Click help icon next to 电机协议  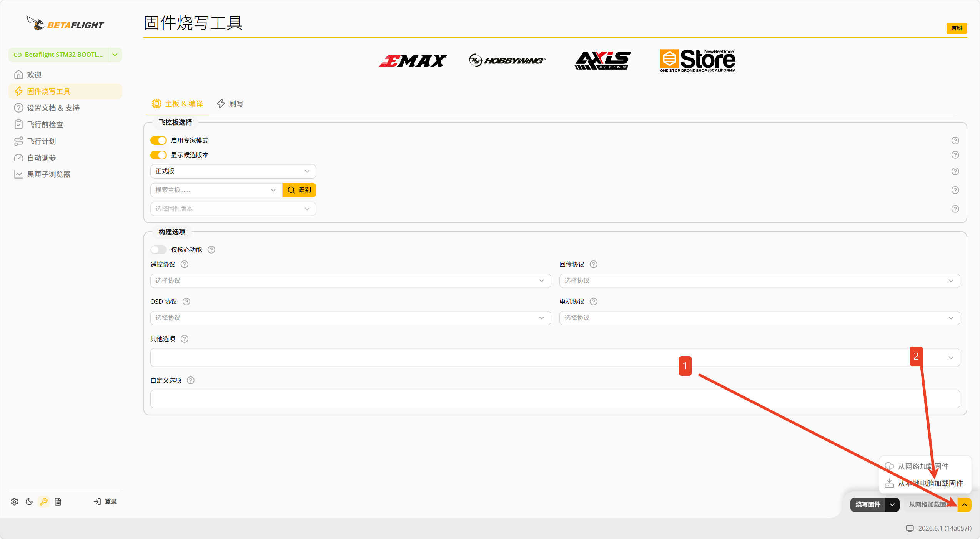pos(594,302)
